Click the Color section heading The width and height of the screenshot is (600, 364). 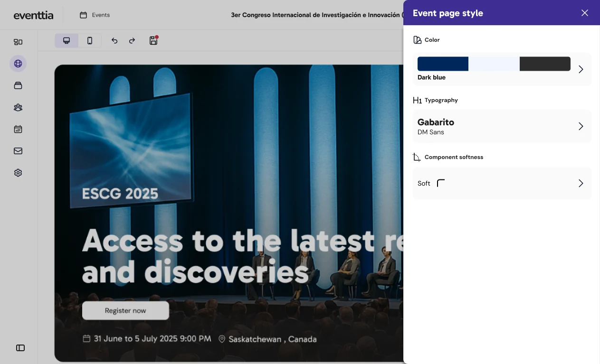432,40
